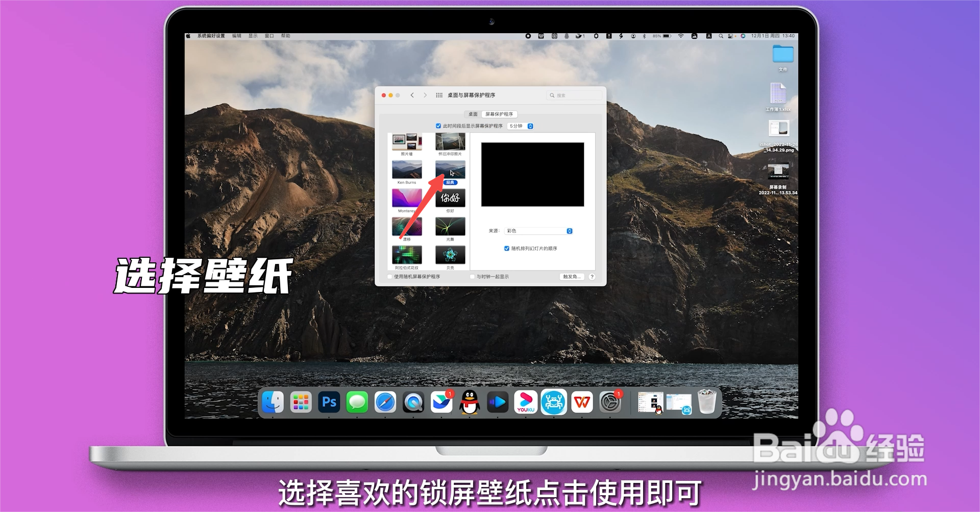This screenshot has height=512, width=980.
Task: Toggle 随机排列幻灯片的顺序 checkbox
Action: pyautogui.click(x=506, y=249)
